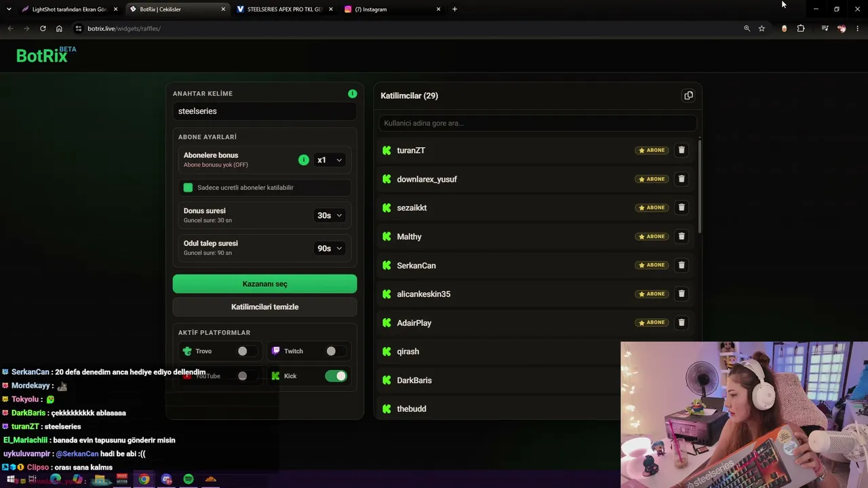The image size is (868, 488).
Task: Toggle the Trovo platform switch
Action: 246,351
